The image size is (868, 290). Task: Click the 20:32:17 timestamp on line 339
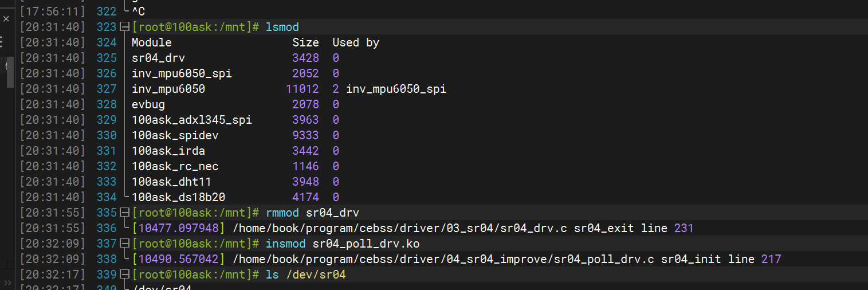pos(53,275)
